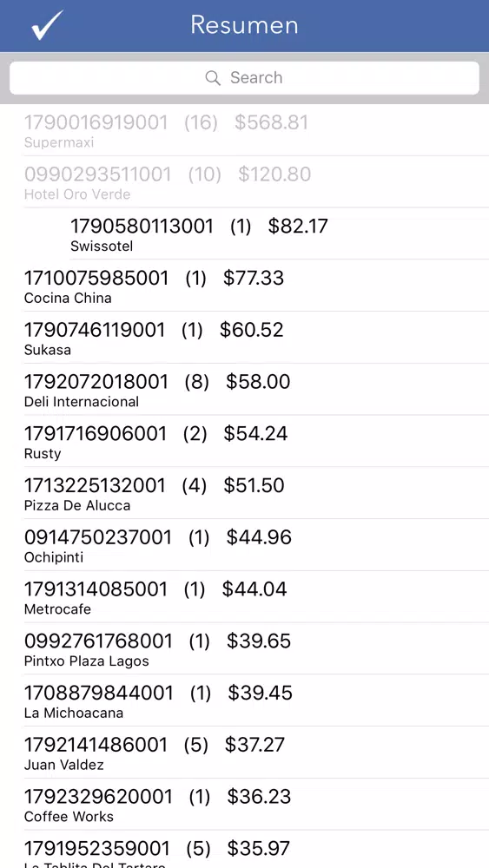Tap the Ochipinti list item
The height and width of the screenshot is (868, 489).
point(244,545)
